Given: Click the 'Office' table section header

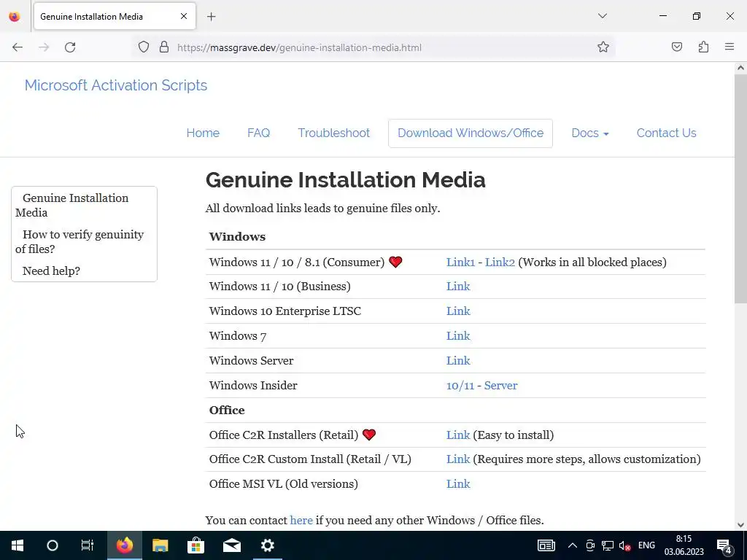Looking at the screenshot, I should point(227,410).
